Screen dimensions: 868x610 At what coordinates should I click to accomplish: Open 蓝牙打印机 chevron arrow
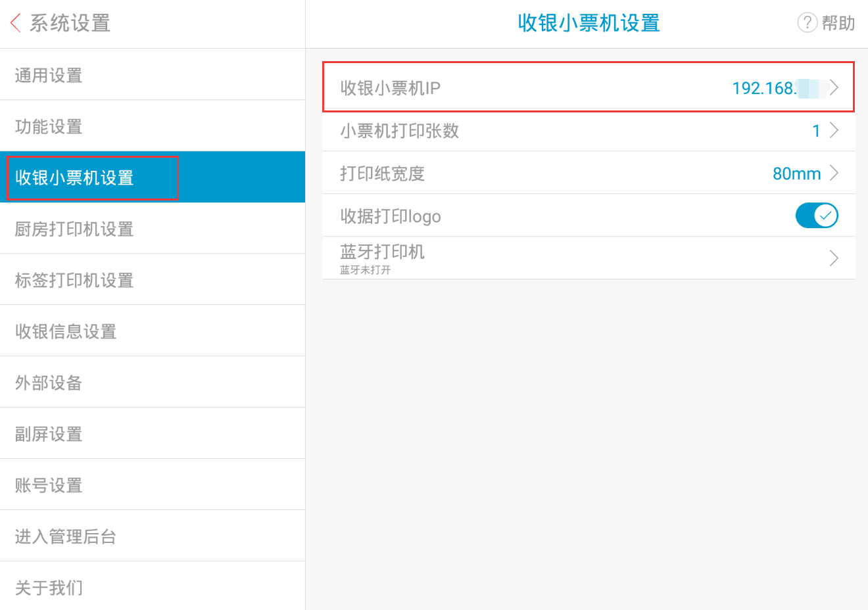tap(834, 258)
